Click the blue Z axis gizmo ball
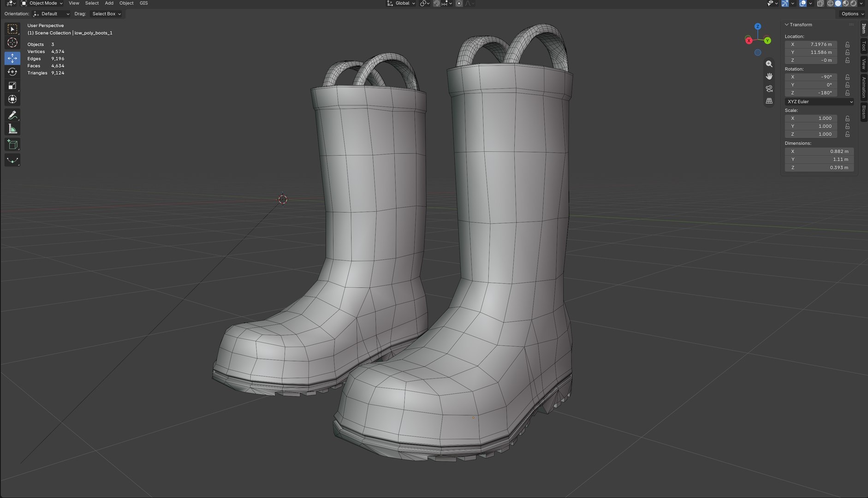Viewport: 868px width, 498px height. (758, 27)
